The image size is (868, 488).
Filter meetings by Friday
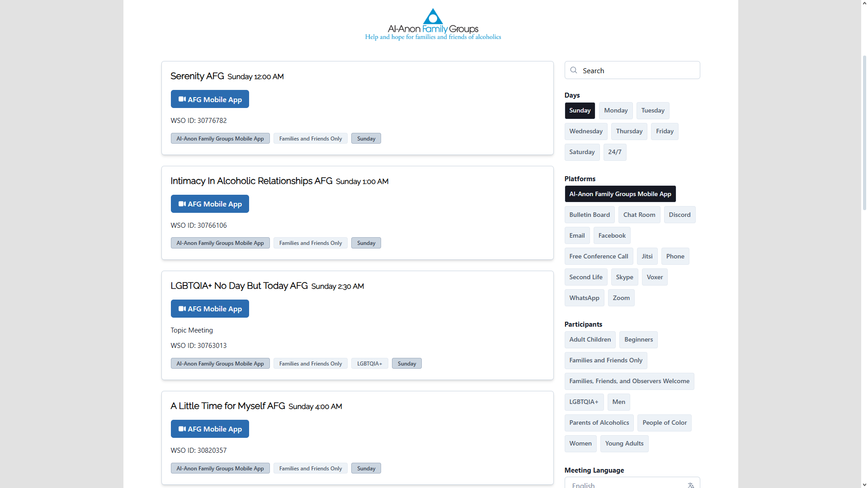point(665,131)
